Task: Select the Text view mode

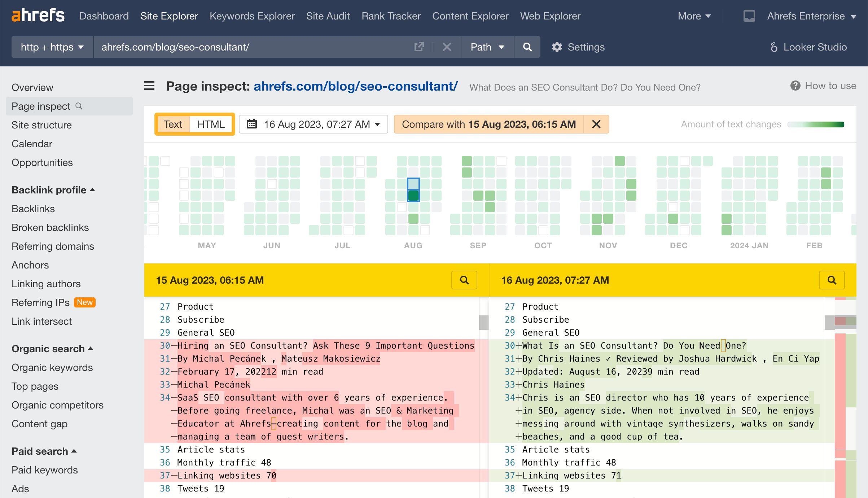Action: tap(174, 124)
